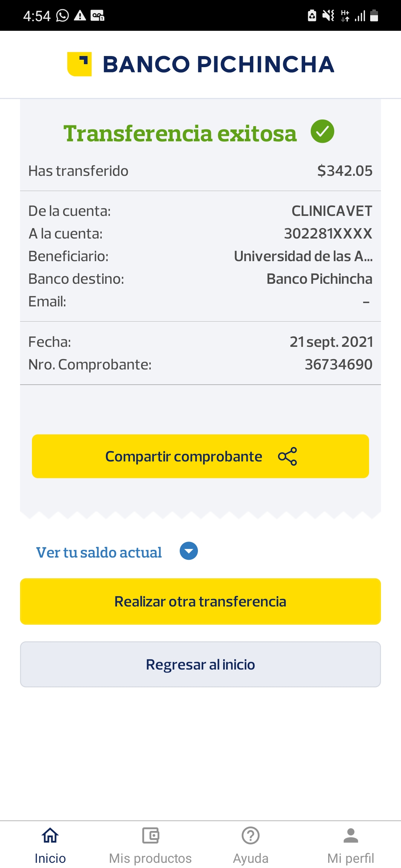
Task: Open the Inicio home icon
Action: (x=50, y=835)
